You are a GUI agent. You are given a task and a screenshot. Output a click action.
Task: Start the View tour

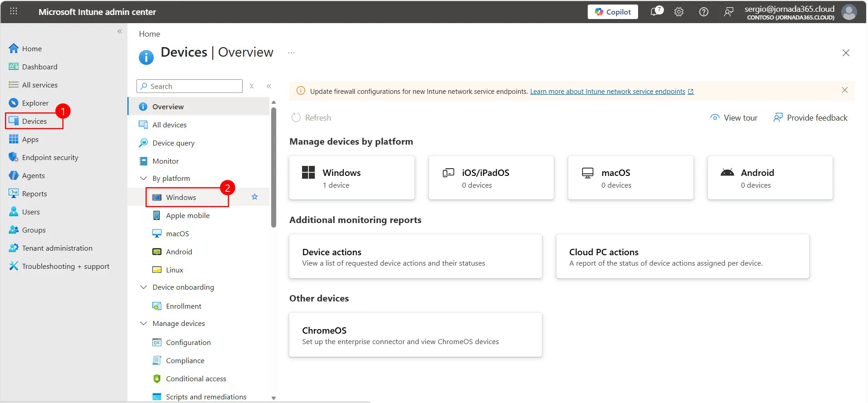click(734, 118)
